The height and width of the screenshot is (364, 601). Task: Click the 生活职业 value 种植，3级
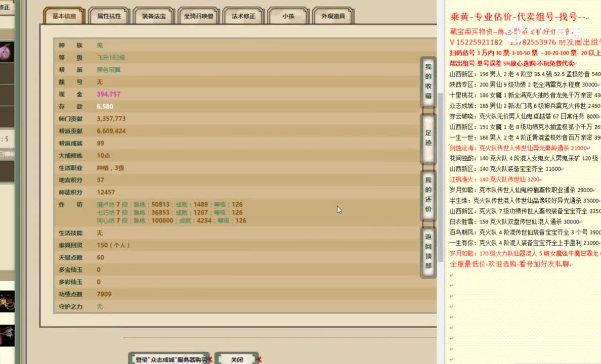pos(110,168)
